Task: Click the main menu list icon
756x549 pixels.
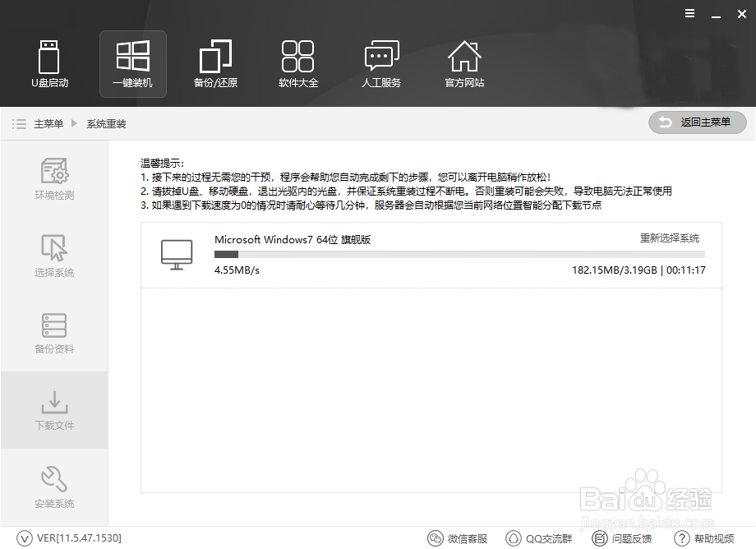Action: (19, 124)
